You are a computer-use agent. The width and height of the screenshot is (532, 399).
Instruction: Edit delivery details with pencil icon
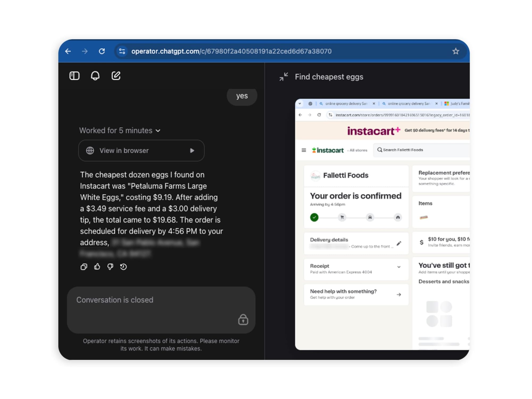pyautogui.click(x=398, y=243)
